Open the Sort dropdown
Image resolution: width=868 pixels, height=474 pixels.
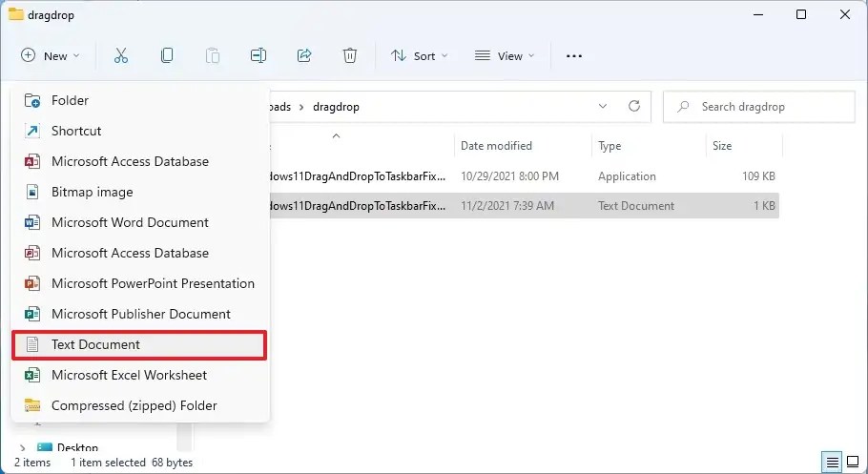point(419,55)
